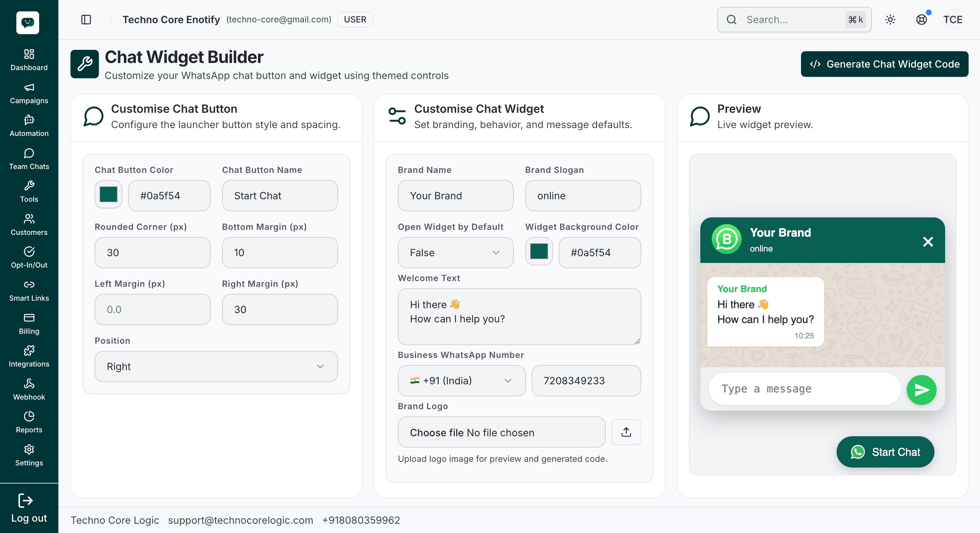Screen dimensions: 980x533
Task: Click the Chat Widget Builder wrench icon
Action: click(84, 64)
